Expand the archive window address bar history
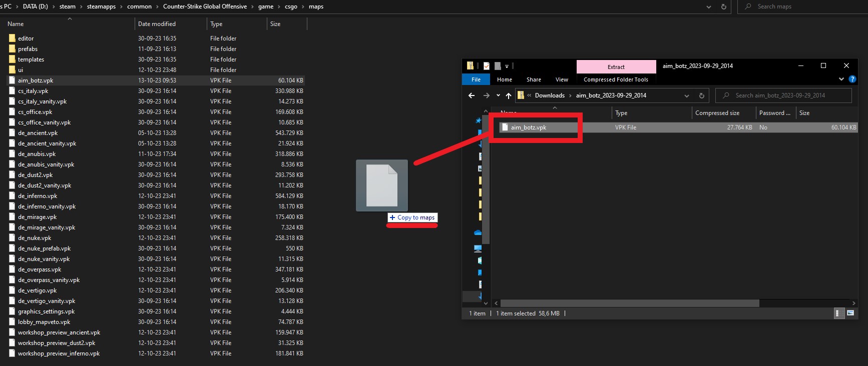Image resolution: width=868 pixels, height=366 pixels. 687,95
